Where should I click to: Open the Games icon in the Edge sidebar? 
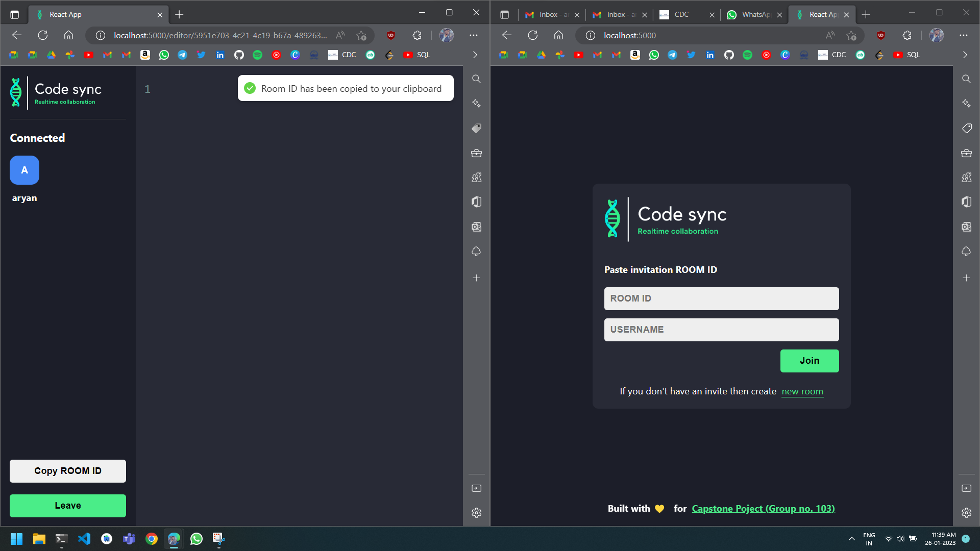click(476, 178)
